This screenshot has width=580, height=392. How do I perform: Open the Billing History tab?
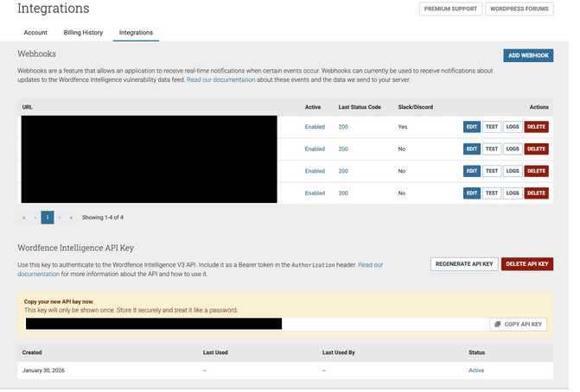click(x=83, y=33)
